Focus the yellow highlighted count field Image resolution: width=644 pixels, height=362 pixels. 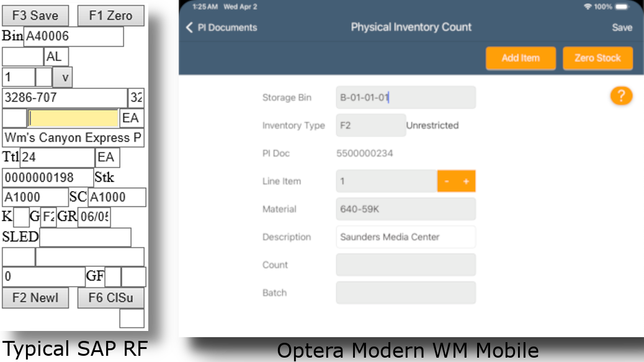click(x=73, y=118)
